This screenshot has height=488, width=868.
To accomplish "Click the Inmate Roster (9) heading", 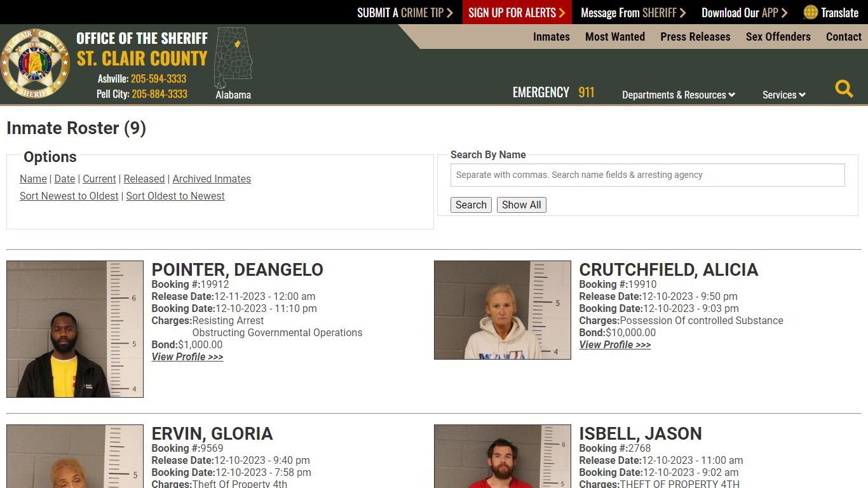I will tap(76, 128).
